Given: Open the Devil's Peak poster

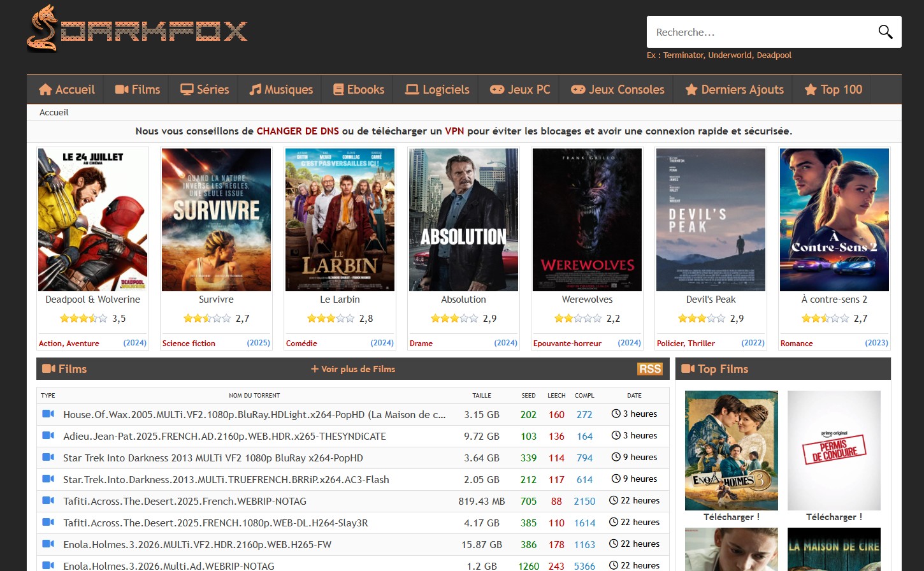Looking at the screenshot, I should (711, 220).
